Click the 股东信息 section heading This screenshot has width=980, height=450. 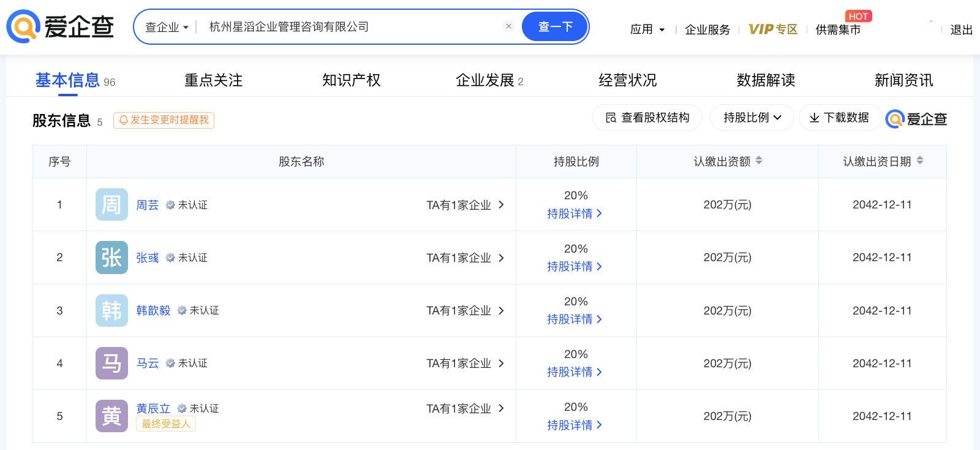pos(62,121)
